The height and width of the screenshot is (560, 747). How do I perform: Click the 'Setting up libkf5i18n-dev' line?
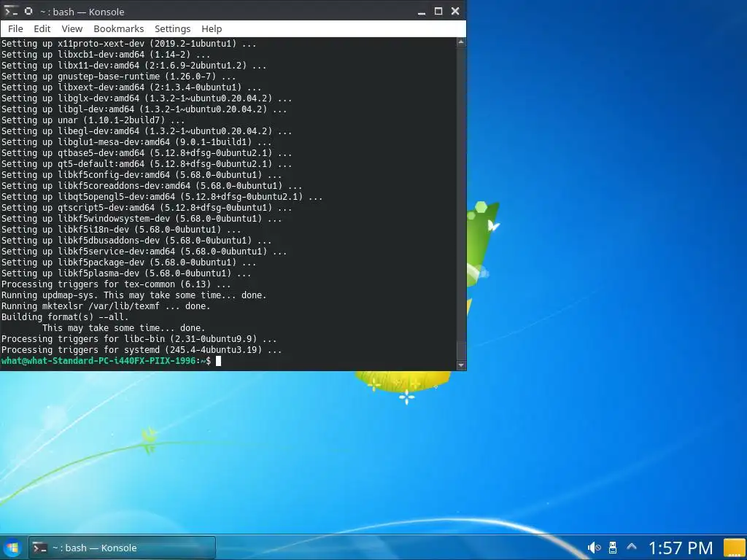[120, 230]
